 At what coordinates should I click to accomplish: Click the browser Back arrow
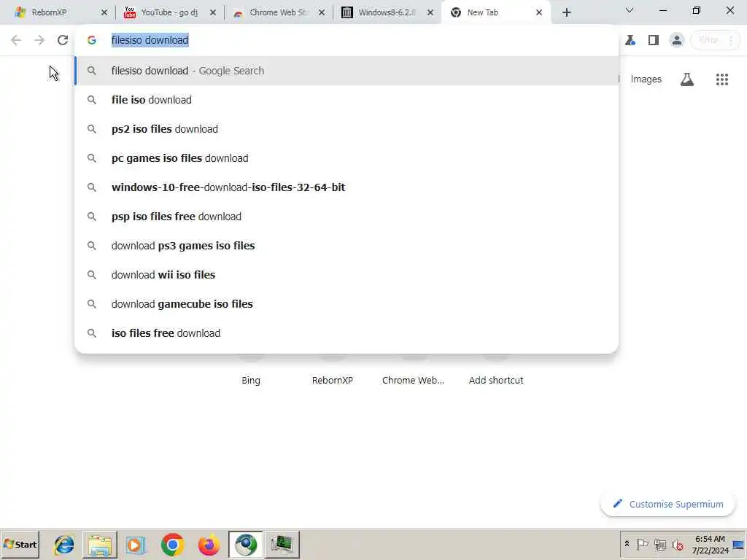coord(16,40)
